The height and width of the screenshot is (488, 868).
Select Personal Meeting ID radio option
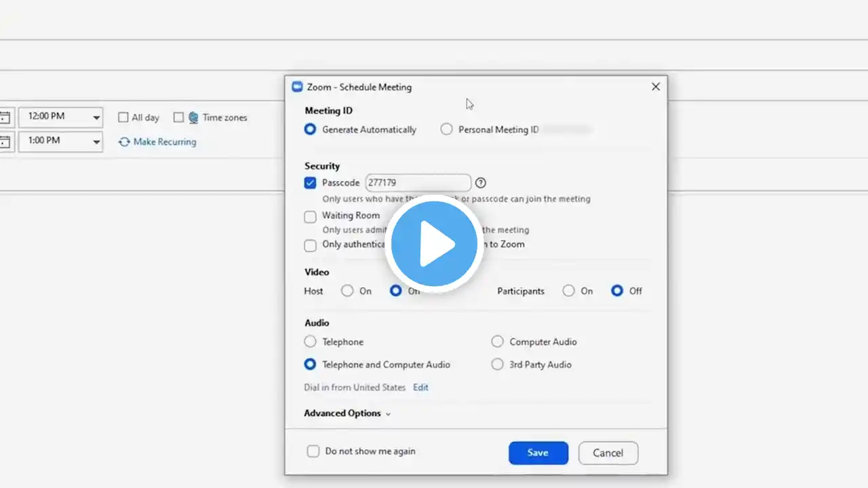coord(446,129)
